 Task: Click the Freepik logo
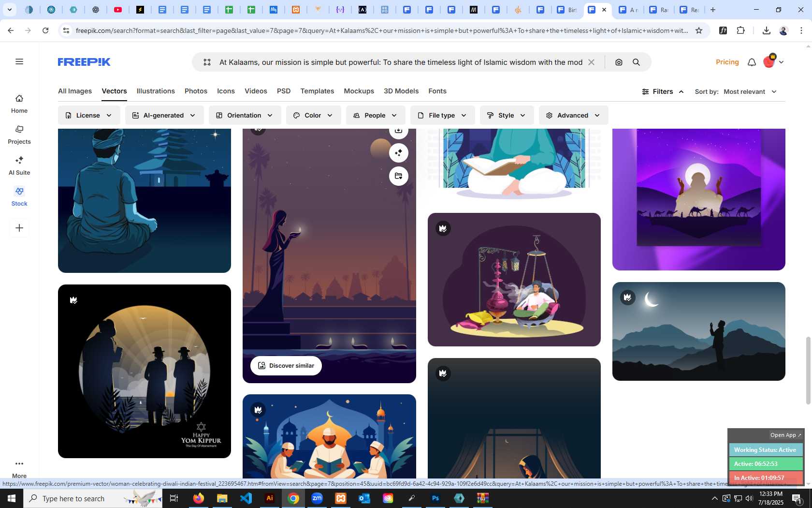coord(84,62)
